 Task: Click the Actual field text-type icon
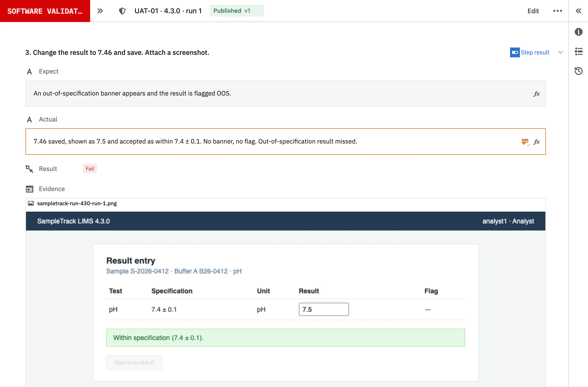point(29,120)
